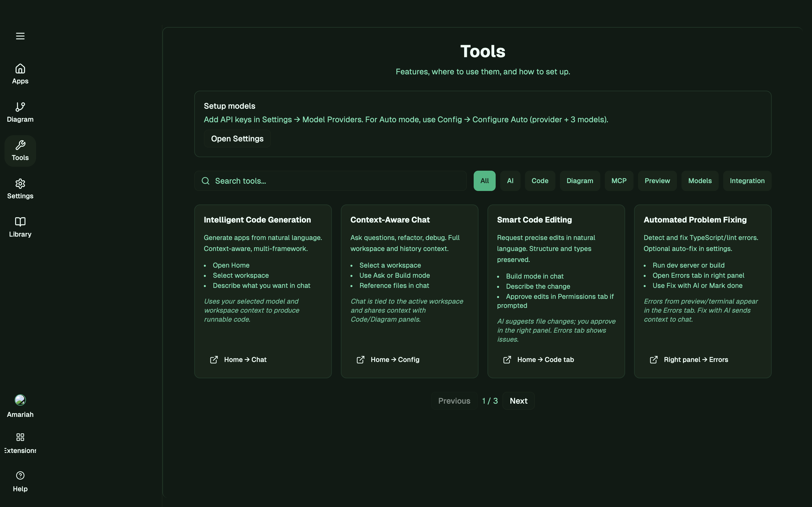Click the external link icon on Home → Chat
This screenshot has width=812, height=507.
(x=214, y=359)
